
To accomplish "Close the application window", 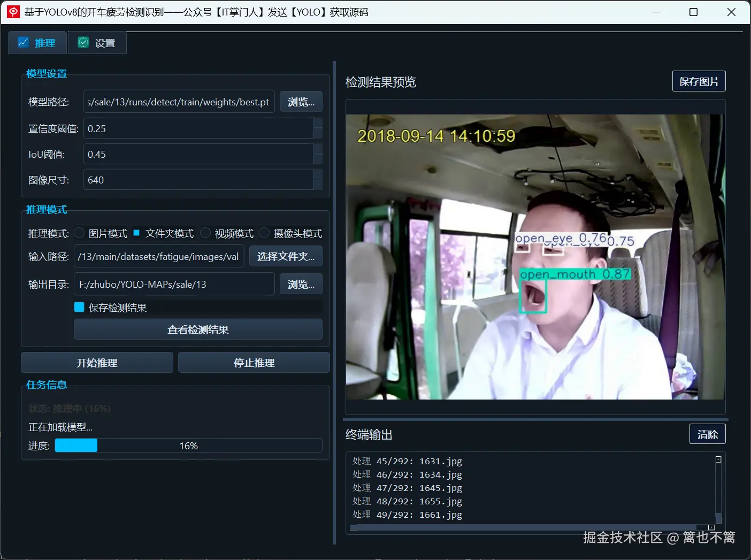I will pos(731,12).
